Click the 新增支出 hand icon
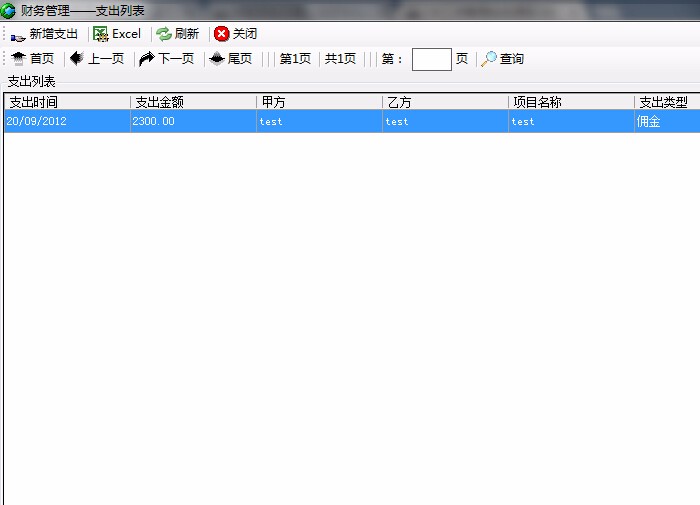The image size is (700, 505). coord(18,38)
